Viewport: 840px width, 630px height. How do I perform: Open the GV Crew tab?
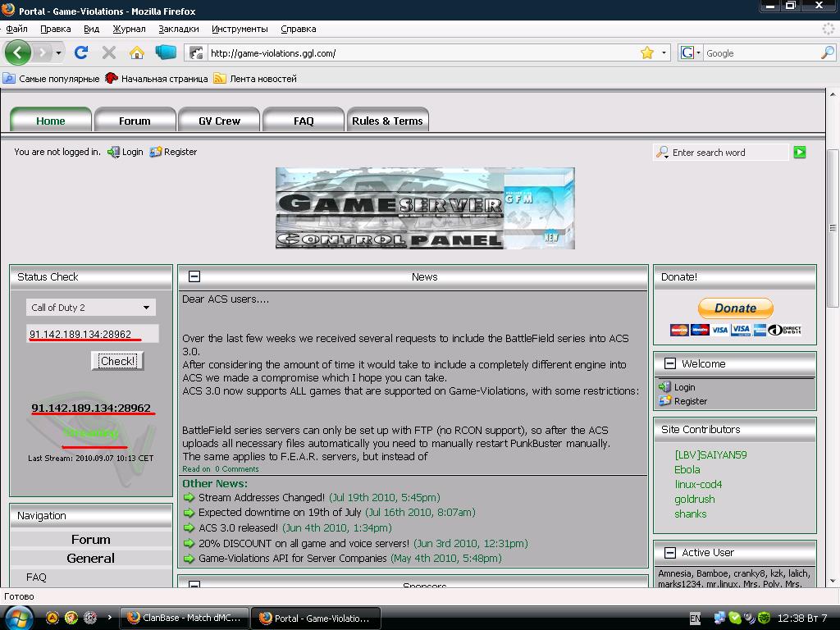tap(219, 121)
